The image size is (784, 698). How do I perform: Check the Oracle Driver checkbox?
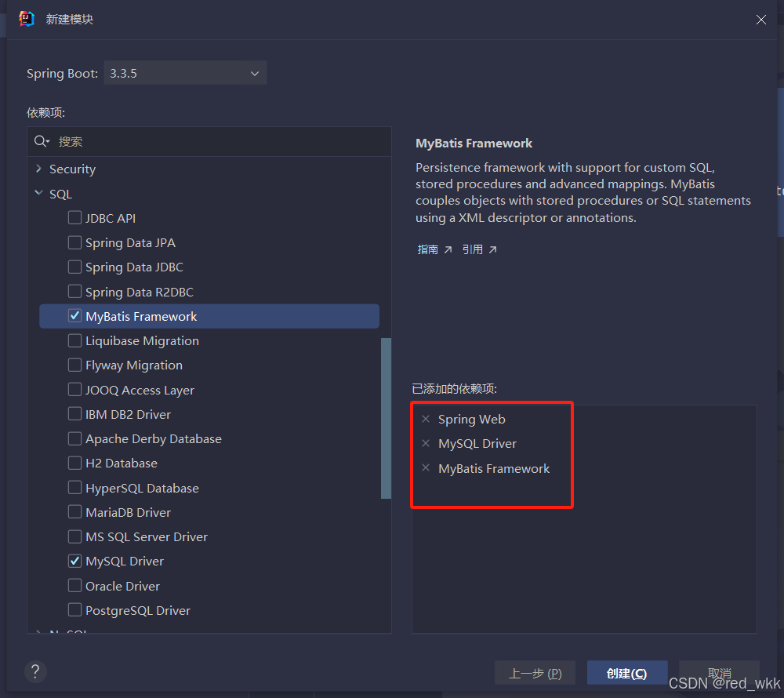[74, 586]
